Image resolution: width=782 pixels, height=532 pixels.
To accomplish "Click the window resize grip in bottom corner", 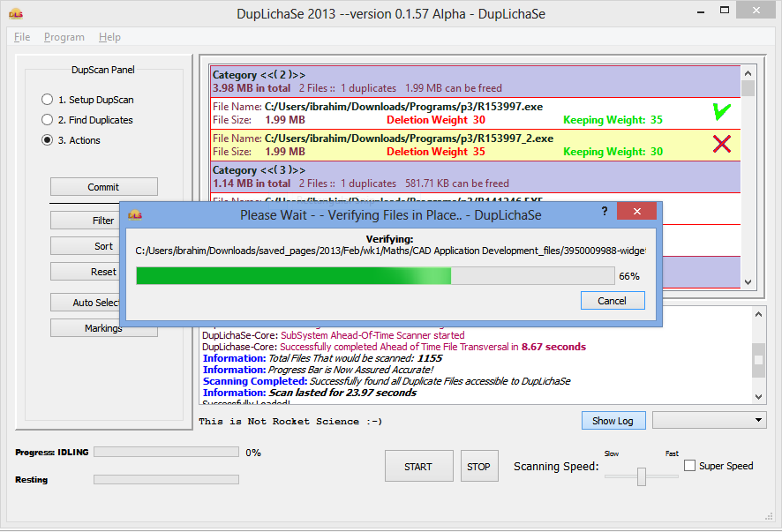I will 769,516.
